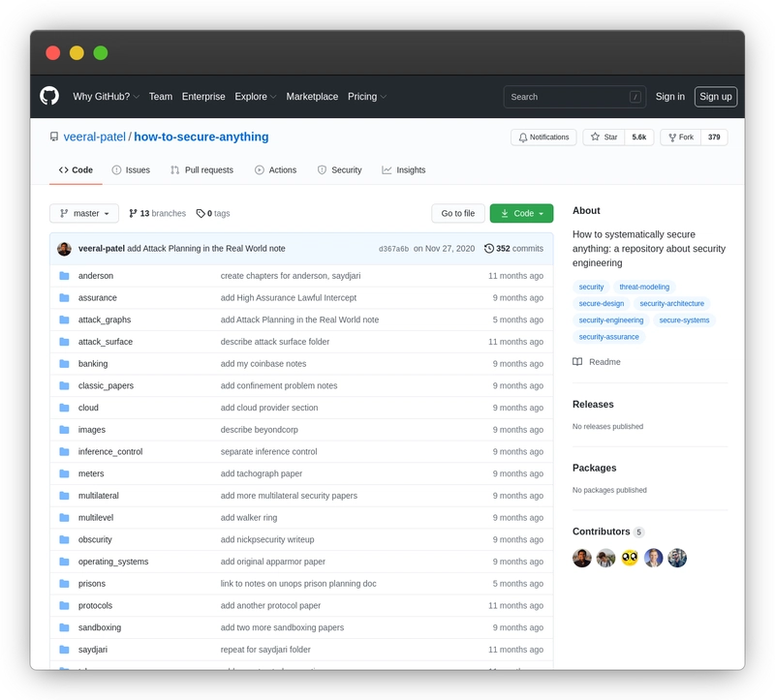Open commit hash d367a6b
775x700 pixels.
(x=393, y=249)
